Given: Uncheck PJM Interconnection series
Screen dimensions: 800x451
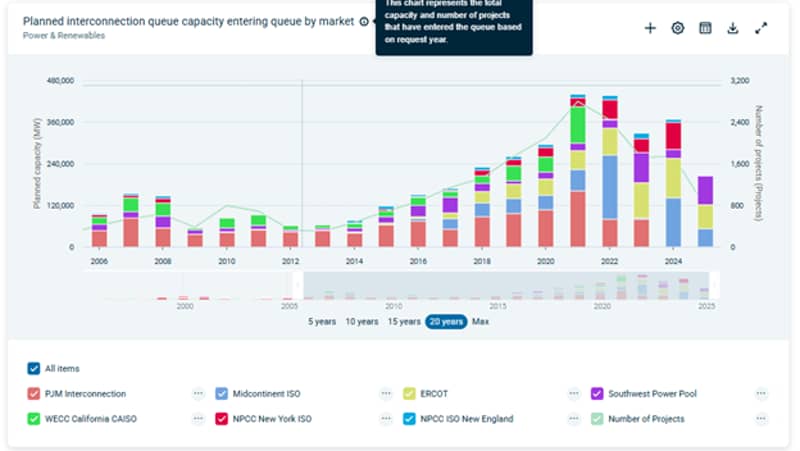Looking at the screenshot, I should (34, 393).
